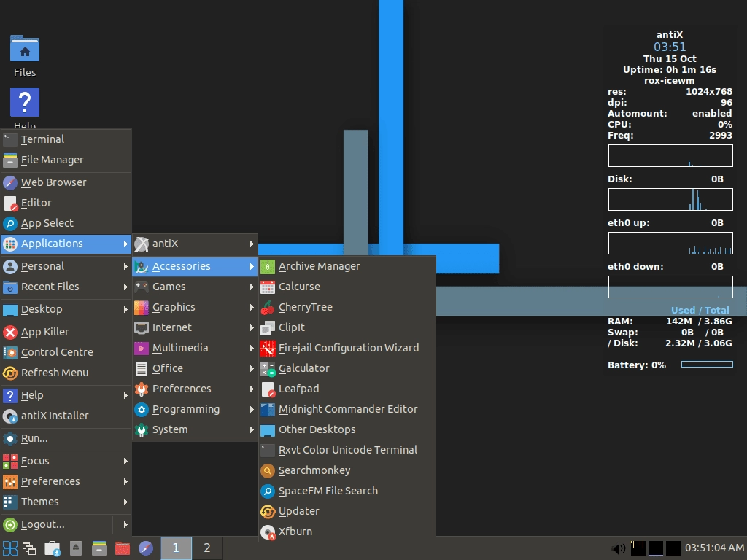Open Control Centre

(66, 352)
